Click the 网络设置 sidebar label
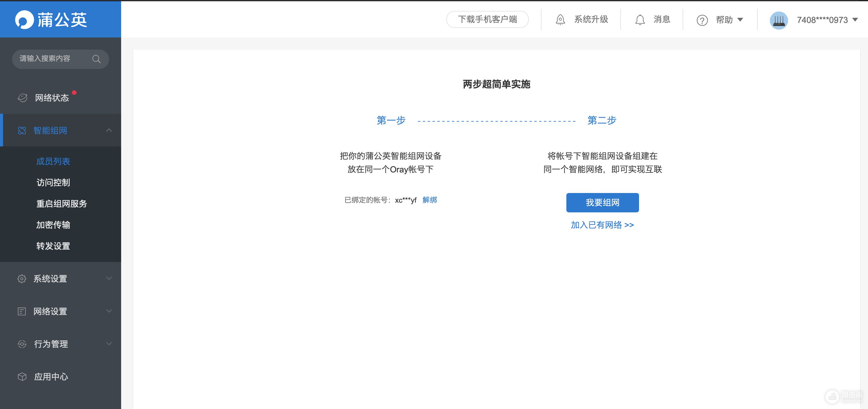The height and width of the screenshot is (409, 868). pyautogui.click(x=50, y=311)
